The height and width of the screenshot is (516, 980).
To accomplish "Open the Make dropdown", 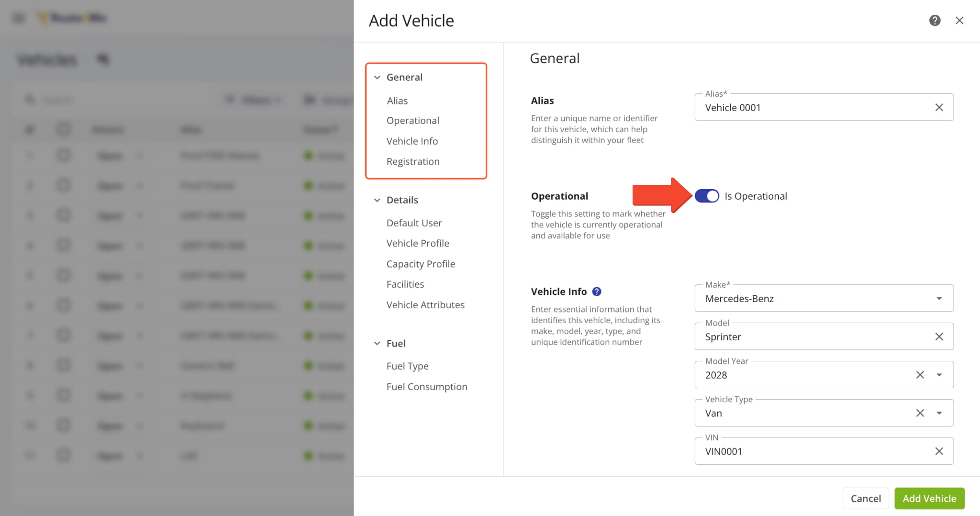I will point(939,298).
